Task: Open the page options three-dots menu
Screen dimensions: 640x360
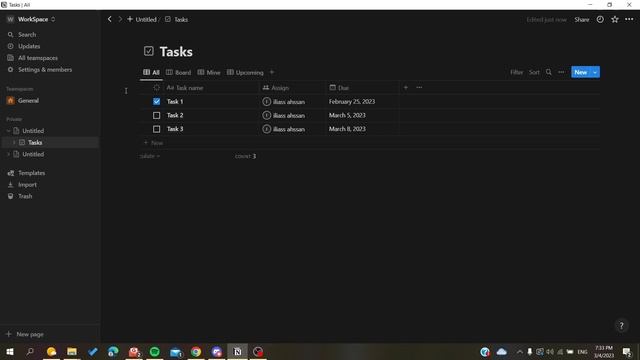Action: tap(629, 19)
